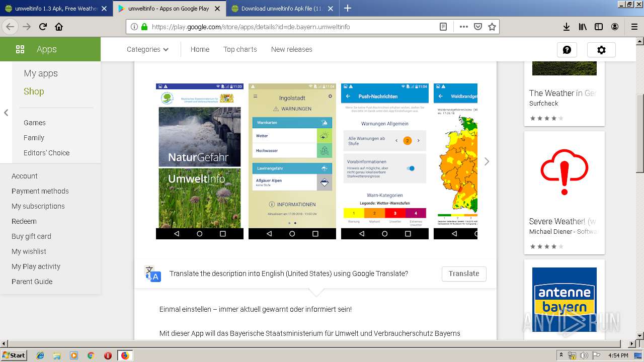Open Internet Explorer from the taskbar
This screenshot has height=362, width=644.
40,355
